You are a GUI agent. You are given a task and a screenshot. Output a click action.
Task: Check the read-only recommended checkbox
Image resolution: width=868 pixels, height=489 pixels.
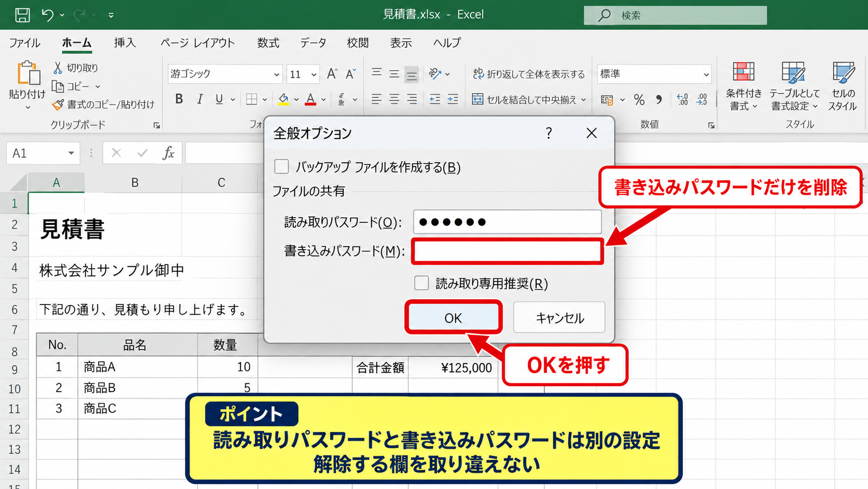click(422, 283)
